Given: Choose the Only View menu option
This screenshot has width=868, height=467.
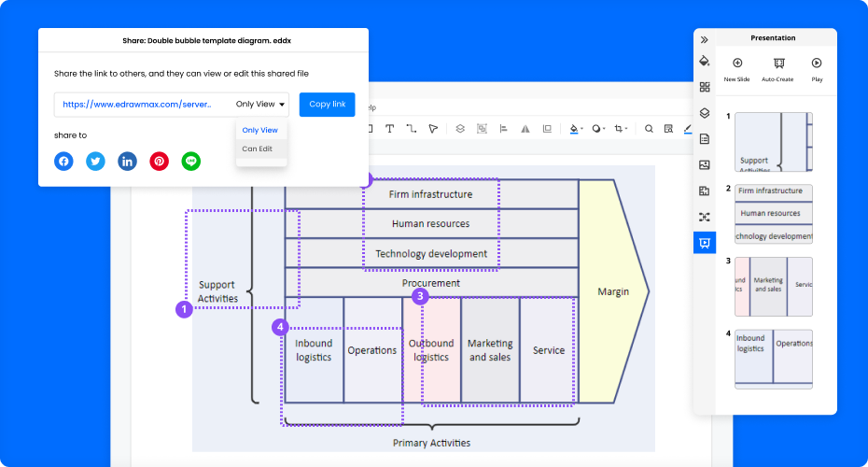Looking at the screenshot, I should (260, 131).
